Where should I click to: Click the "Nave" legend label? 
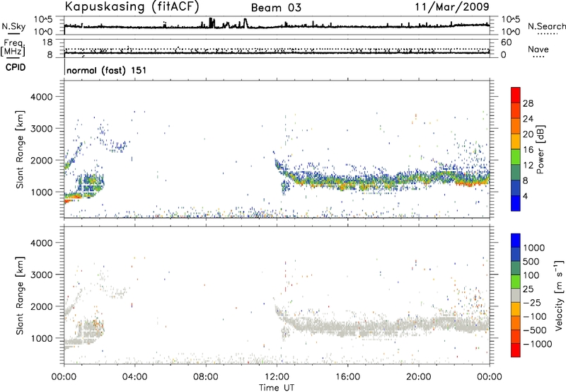[x=538, y=50]
